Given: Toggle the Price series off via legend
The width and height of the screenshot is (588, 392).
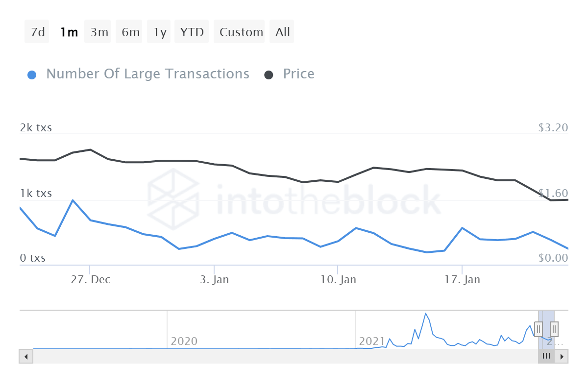Looking at the screenshot, I should tap(298, 73).
